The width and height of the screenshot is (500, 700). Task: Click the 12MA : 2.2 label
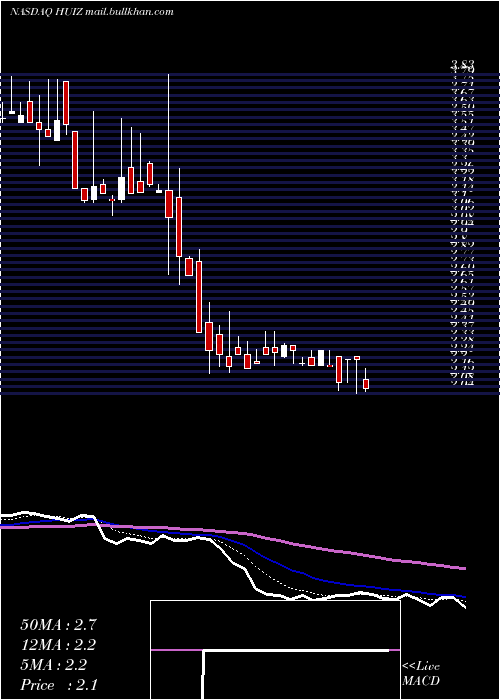tap(58, 645)
